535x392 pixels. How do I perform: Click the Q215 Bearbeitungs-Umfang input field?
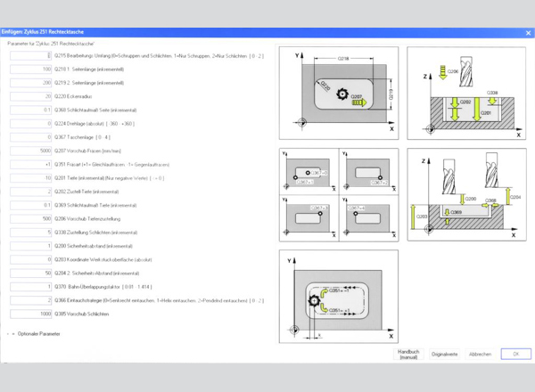(x=31, y=54)
